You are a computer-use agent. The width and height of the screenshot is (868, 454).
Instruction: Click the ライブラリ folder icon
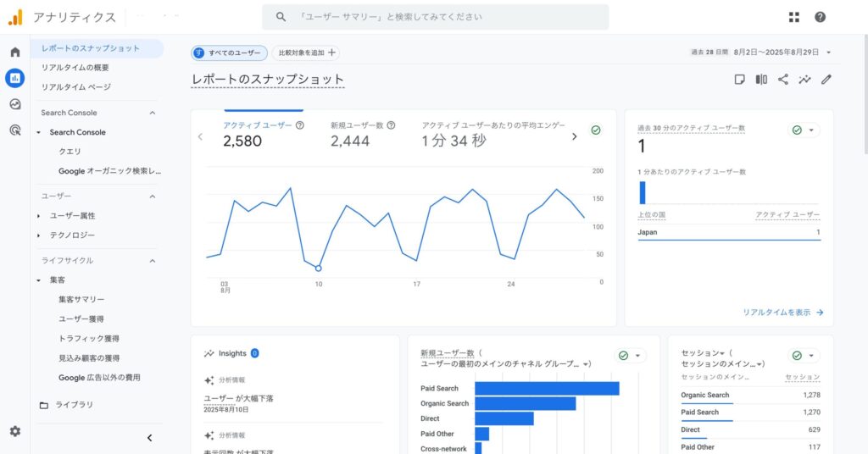[x=44, y=405]
